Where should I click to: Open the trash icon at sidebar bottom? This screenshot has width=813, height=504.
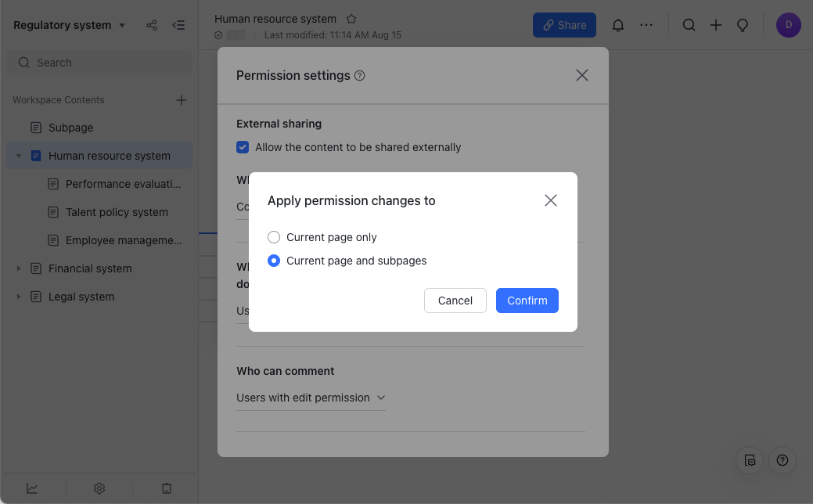(167, 488)
